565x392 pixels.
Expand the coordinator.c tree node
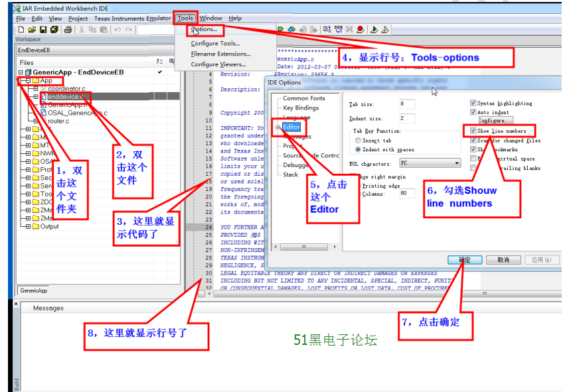click(x=36, y=89)
